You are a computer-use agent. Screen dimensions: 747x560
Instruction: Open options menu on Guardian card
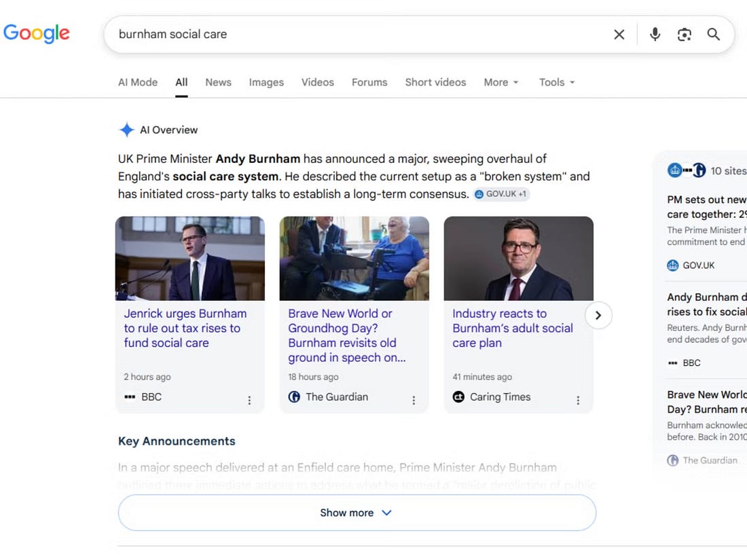coord(414,400)
